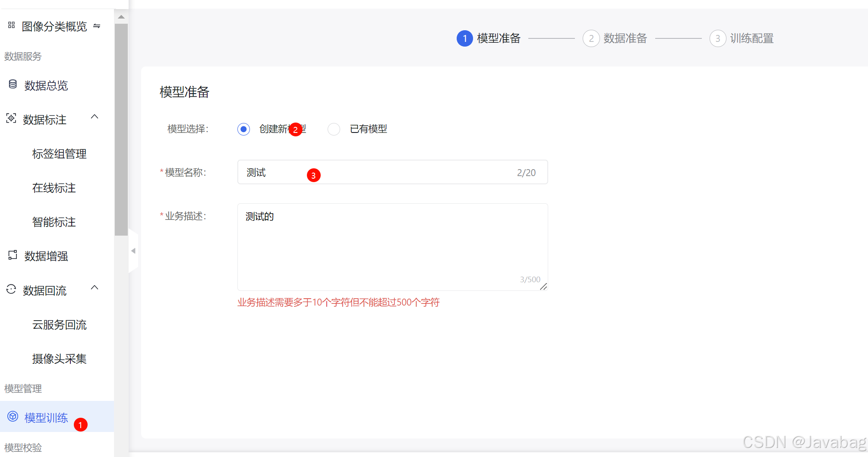The height and width of the screenshot is (457, 868).
Task: Click the sidebar panel collapse handle
Action: coord(133,251)
